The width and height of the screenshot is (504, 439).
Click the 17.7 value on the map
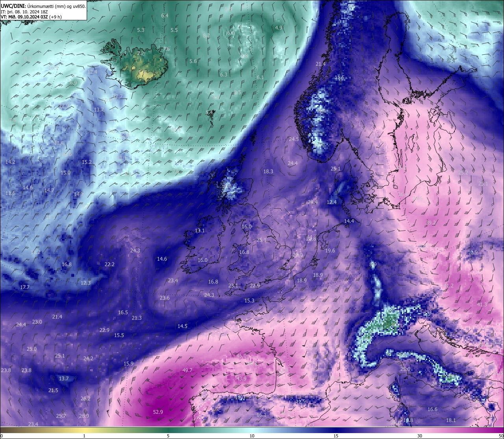25,287
